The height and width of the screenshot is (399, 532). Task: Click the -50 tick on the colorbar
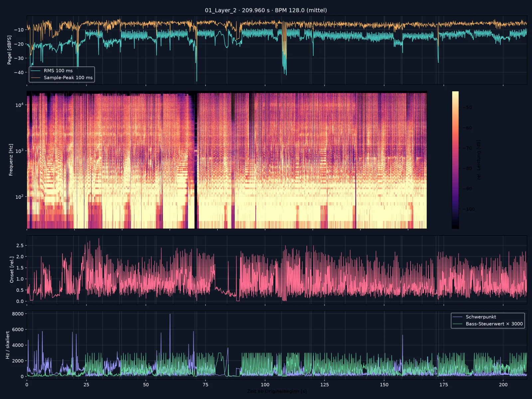click(x=467, y=107)
